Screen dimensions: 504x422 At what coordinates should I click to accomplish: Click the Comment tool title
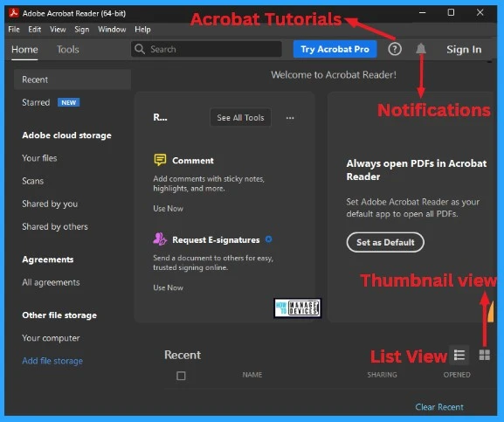193,161
